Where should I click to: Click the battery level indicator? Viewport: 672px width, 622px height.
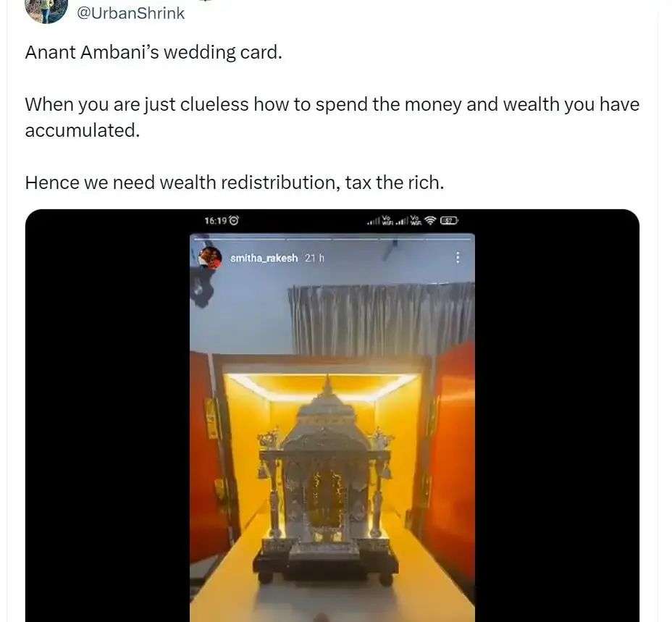[x=449, y=221]
